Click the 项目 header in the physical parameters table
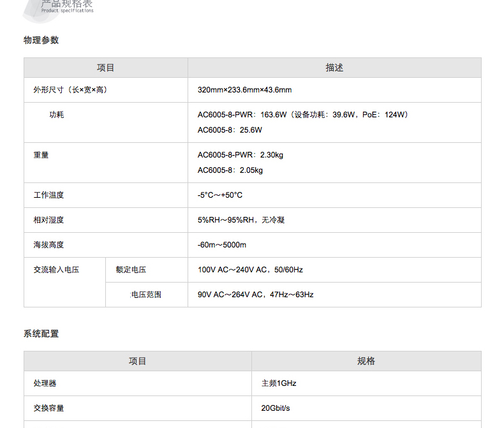This screenshot has height=428, width=504. [x=106, y=68]
